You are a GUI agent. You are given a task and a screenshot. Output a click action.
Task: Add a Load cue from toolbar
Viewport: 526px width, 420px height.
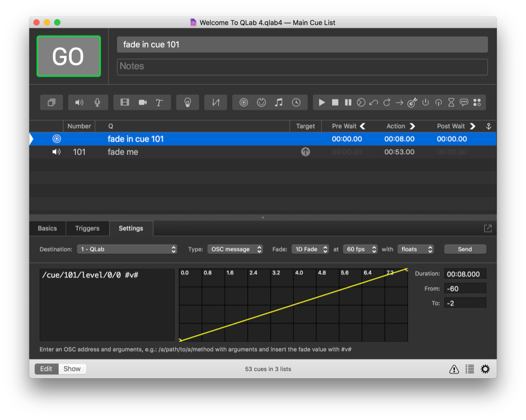(x=361, y=102)
